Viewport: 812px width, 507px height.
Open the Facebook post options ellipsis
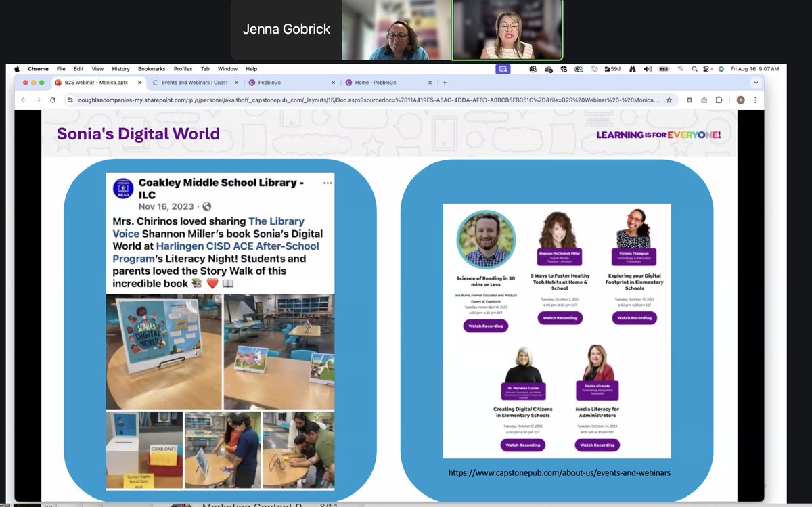(x=328, y=183)
